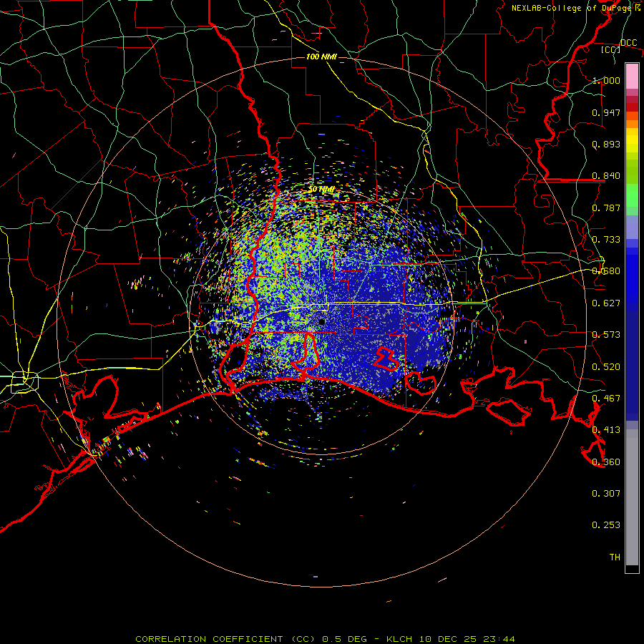Screen dimensions: 644x644
Task: Select the 0.627 scale value
Action: [x=606, y=303]
